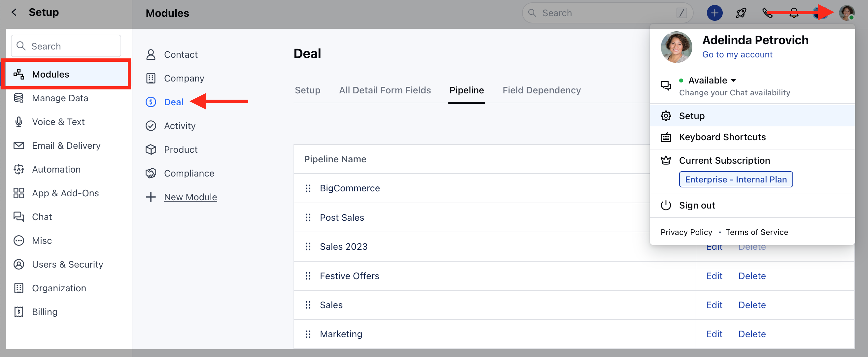868x357 pixels.
Task: Click the drag handle next to BigCommerce
Action: coord(308,188)
